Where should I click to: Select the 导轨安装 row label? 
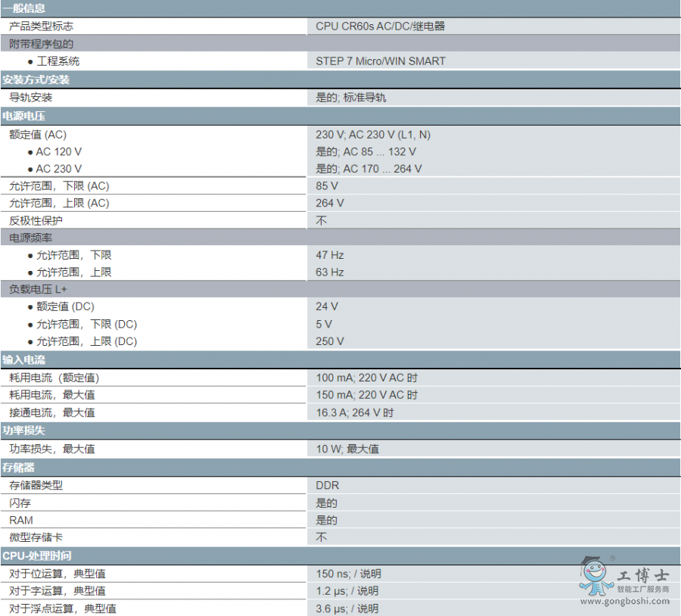coord(31,98)
